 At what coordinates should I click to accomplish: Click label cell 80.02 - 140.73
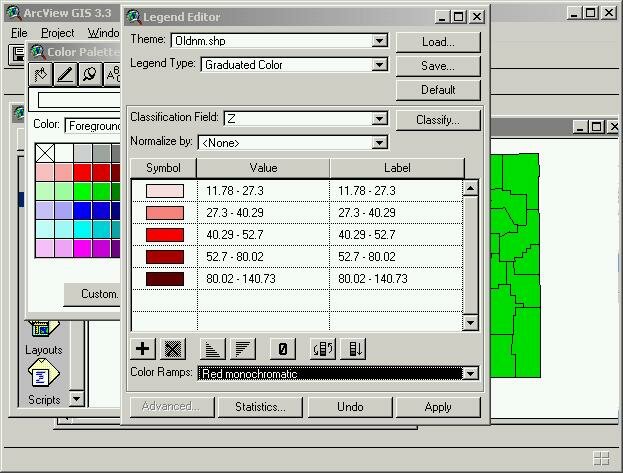pos(396,279)
